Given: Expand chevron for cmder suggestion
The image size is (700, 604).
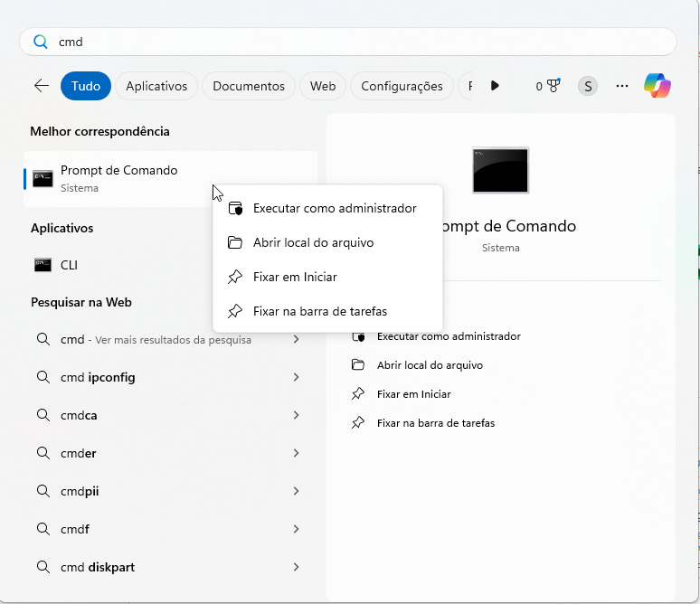Looking at the screenshot, I should [x=296, y=453].
